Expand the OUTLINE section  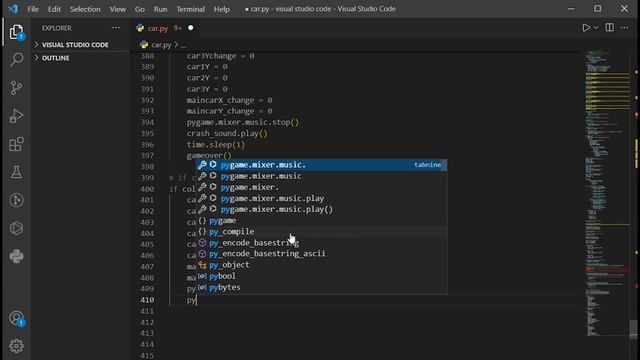(56, 58)
